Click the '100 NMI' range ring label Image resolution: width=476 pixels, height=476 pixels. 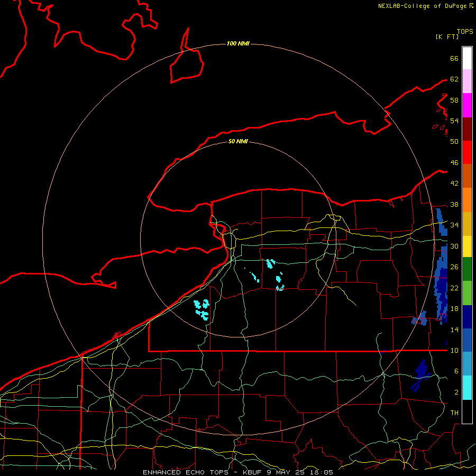point(238,43)
